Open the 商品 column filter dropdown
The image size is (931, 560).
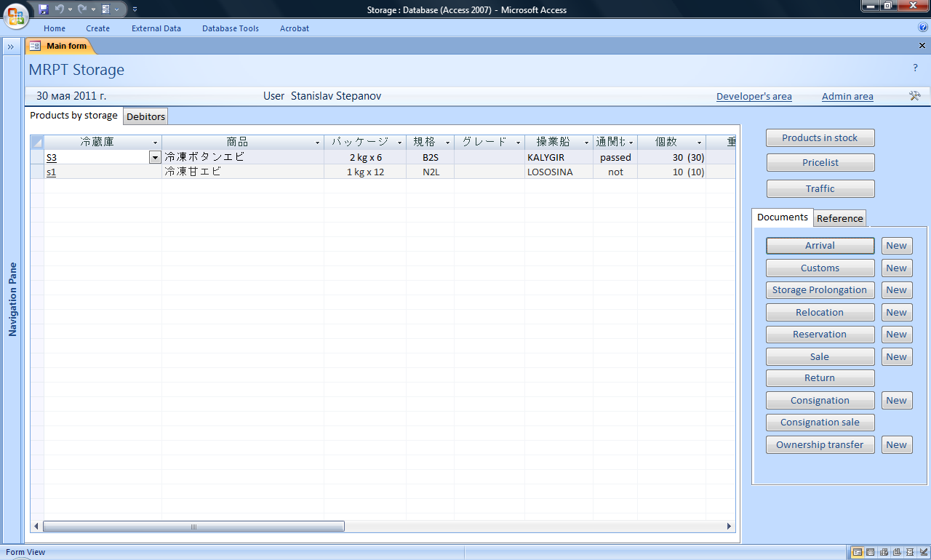click(x=317, y=143)
